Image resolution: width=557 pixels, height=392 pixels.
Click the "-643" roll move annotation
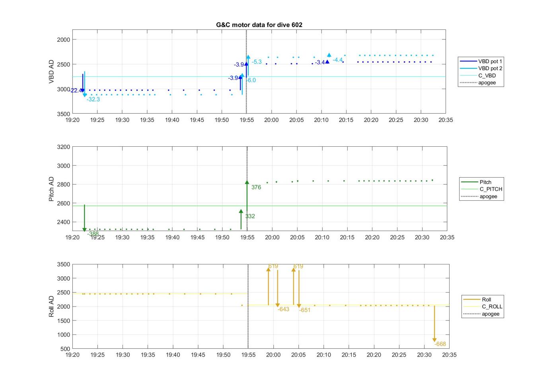click(283, 309)
